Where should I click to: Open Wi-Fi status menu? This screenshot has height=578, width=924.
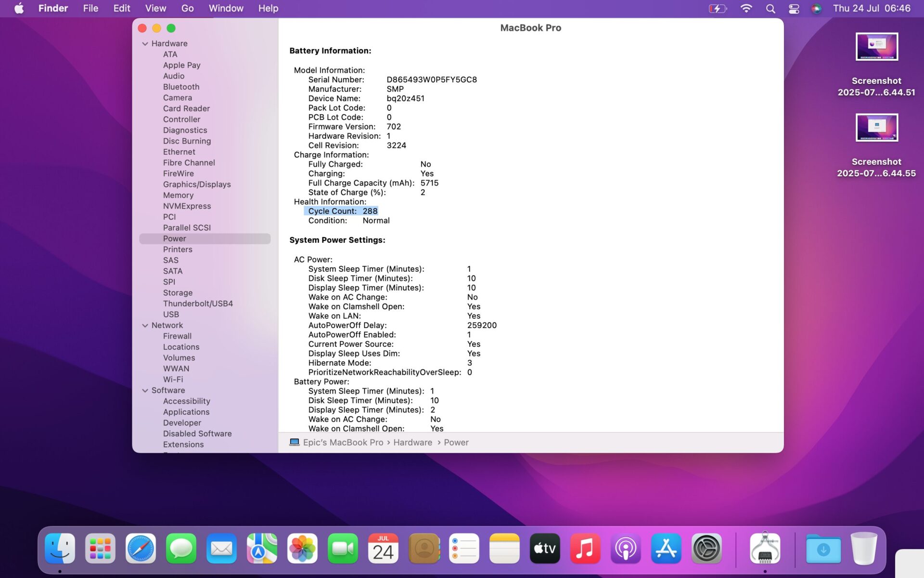click(746, 8)
